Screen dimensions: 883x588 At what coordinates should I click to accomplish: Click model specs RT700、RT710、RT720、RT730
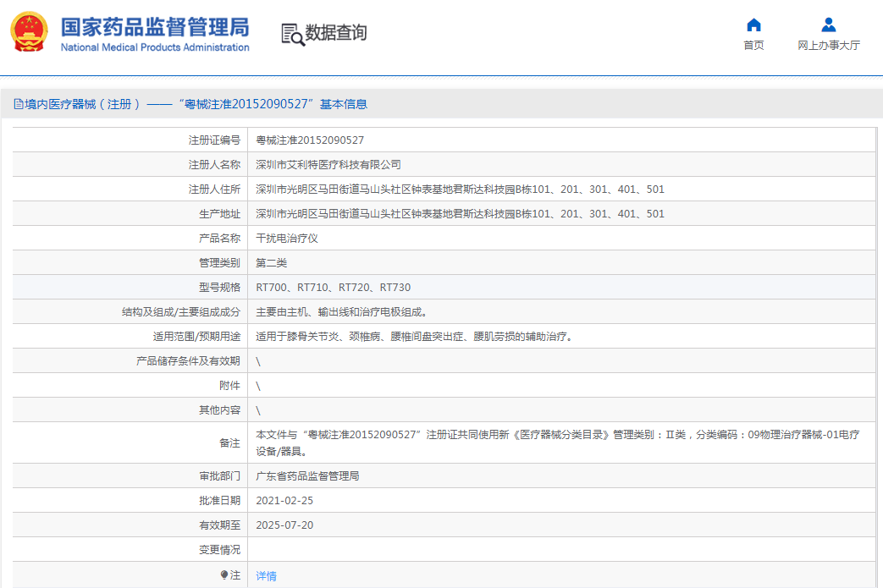333,288
